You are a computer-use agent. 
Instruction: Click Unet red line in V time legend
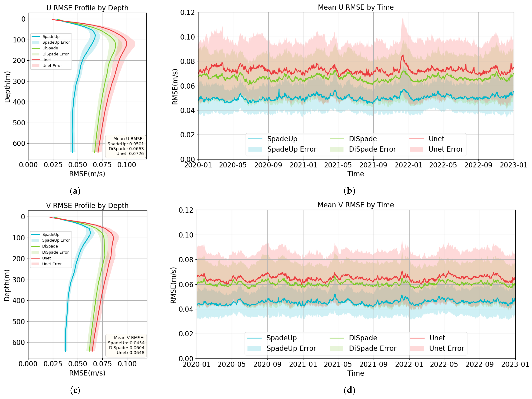coord(417,338)
